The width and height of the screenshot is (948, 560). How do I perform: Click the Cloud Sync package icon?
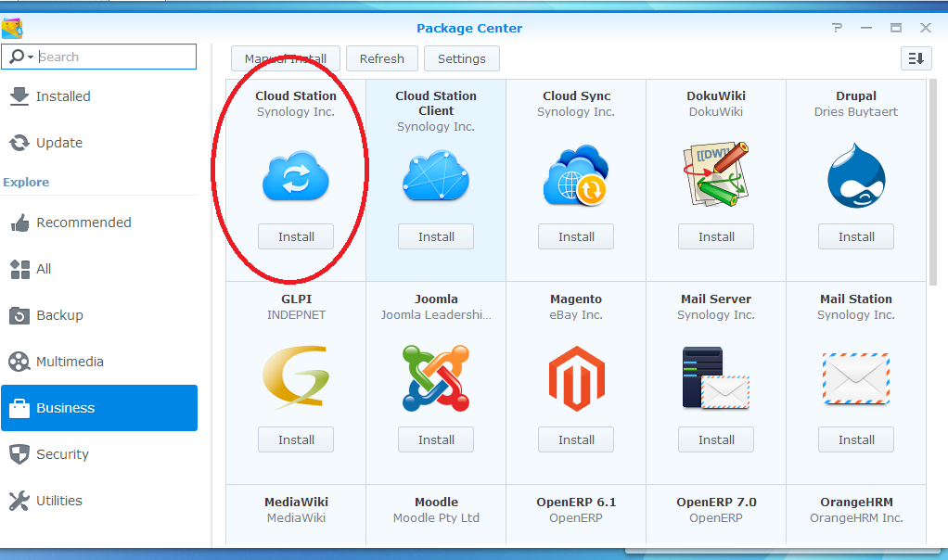coord(576,175)
